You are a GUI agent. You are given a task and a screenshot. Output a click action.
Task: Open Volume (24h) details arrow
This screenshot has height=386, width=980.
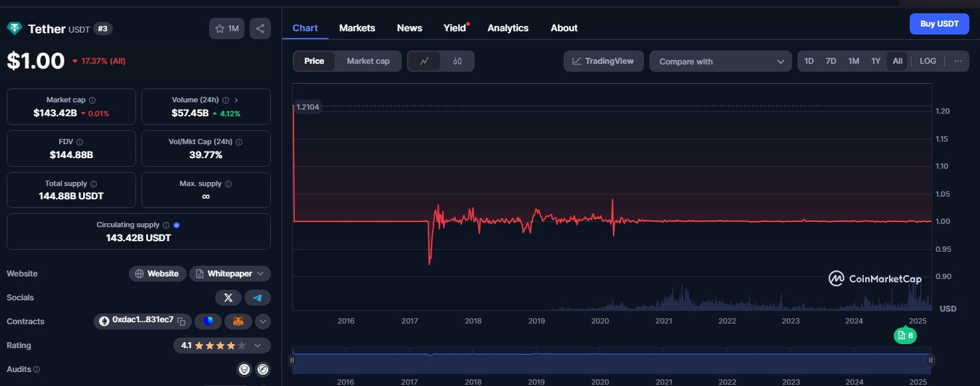click(x=236, y=100)
